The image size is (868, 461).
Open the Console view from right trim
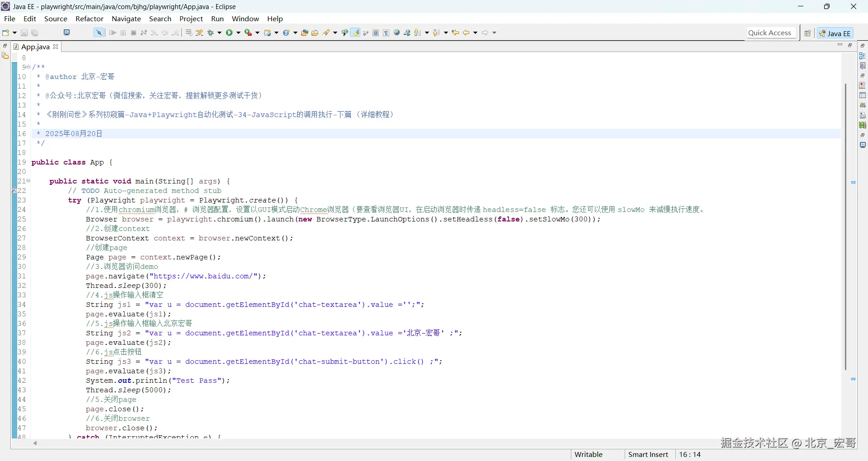click(x=863, y=145)
